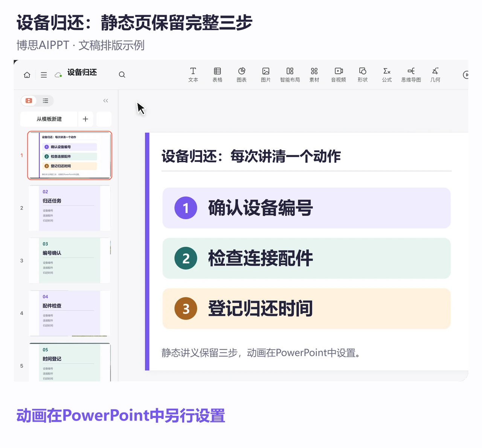482x448 pixels.
Task: Open the hamburger menu icon
Action: (x=44, y=75)
